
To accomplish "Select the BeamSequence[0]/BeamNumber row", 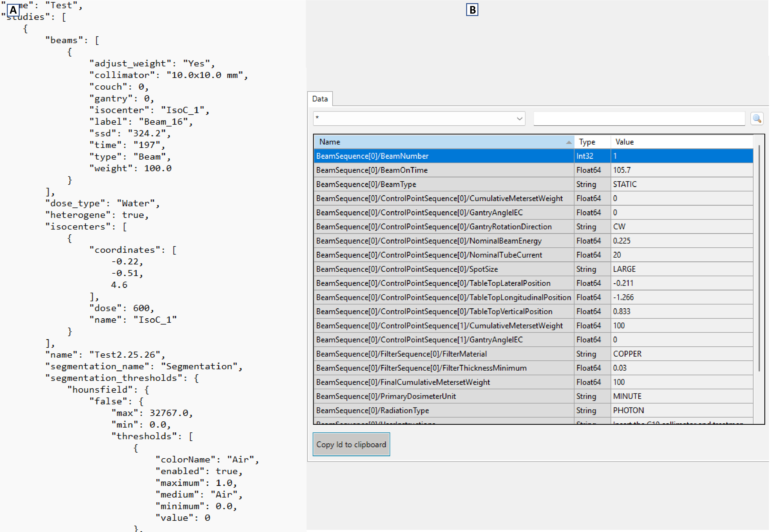I will point(534,156).
